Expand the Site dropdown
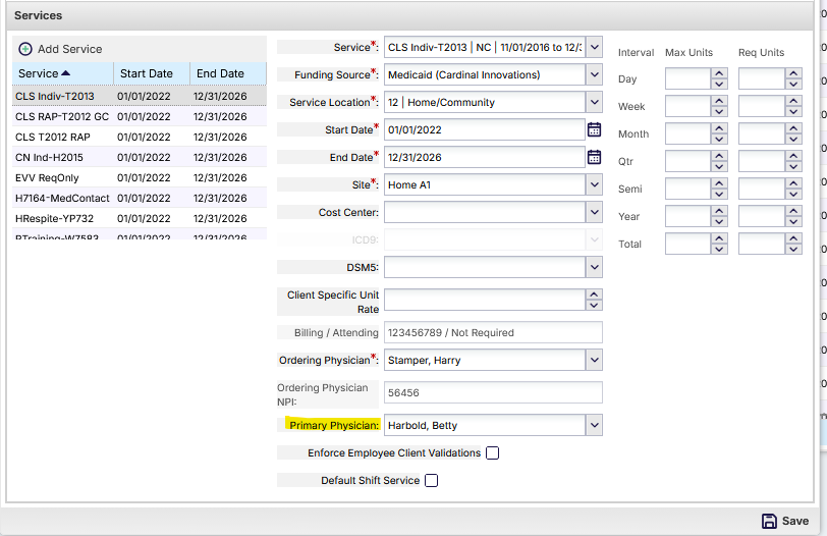The image size is (827, 536). [x=594, y=185]
